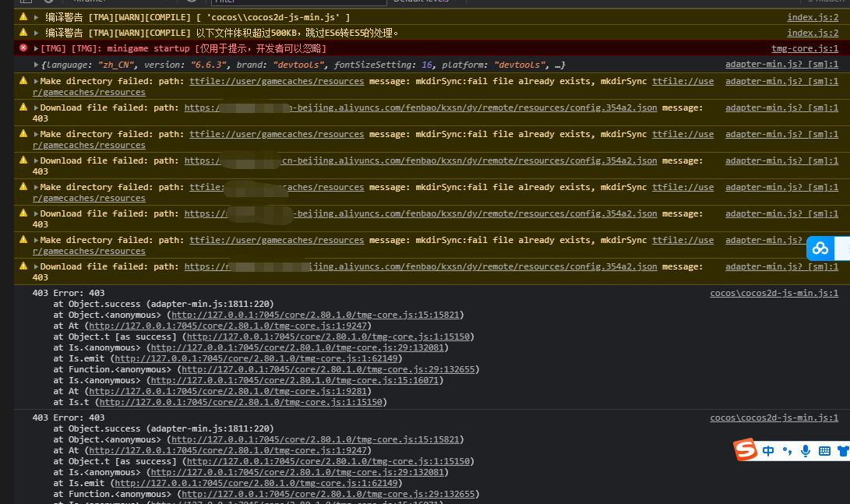Open config.354a2.json URL in first download warning
This screenshot has width=850, height=504.
421,107
